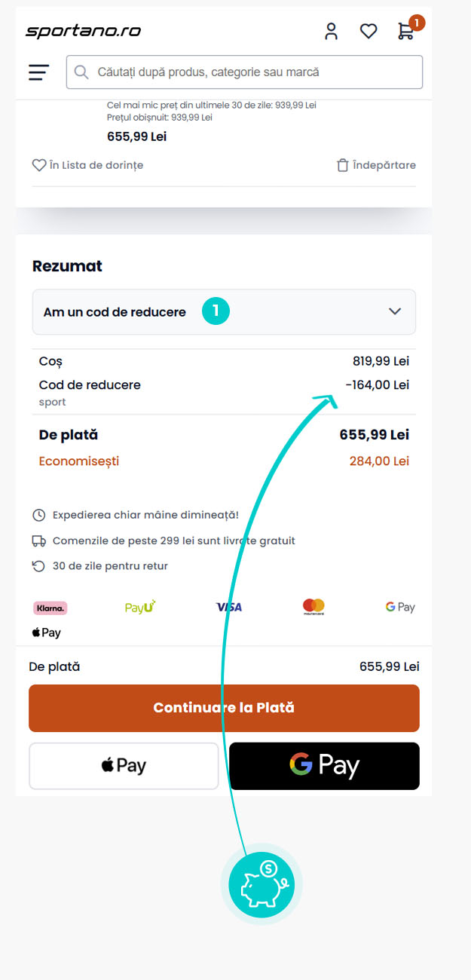The height and width of the screenshot is (980, 471).
Task: Click the VISA payment logo
Action: (228, 607)
